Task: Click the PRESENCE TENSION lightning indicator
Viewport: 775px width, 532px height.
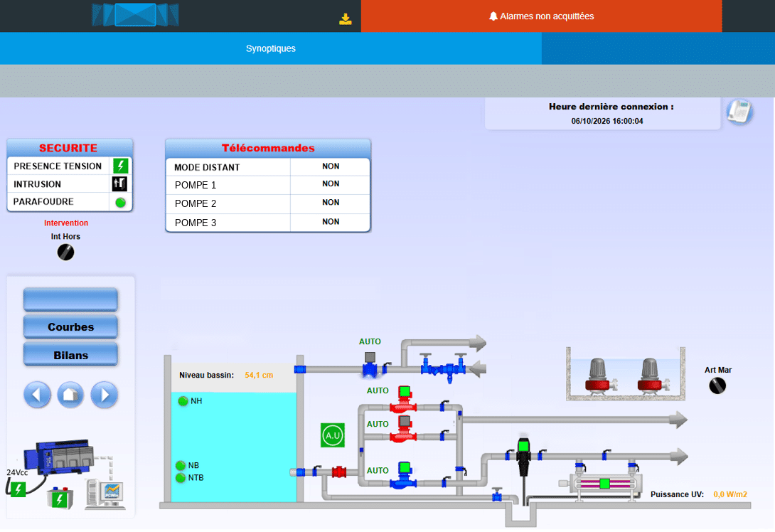Action: [x=121, y=166]
